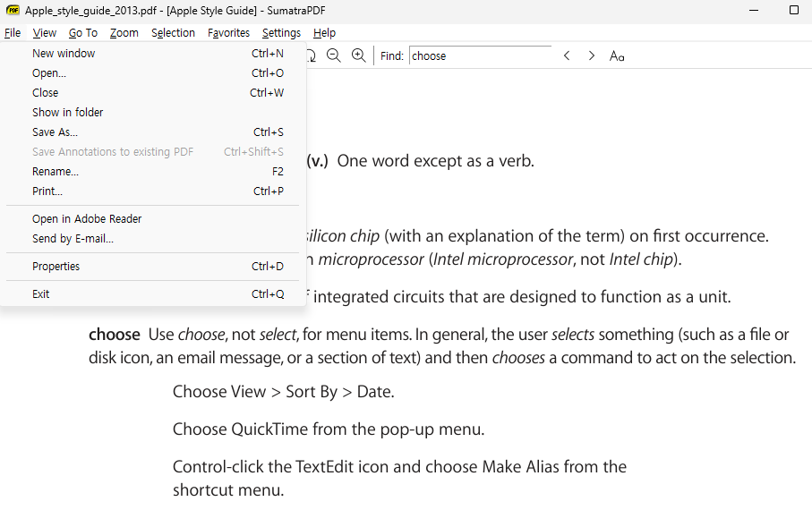812x510 pixels.
Task: Select Exit in the File menu
Action: [153, 294]
